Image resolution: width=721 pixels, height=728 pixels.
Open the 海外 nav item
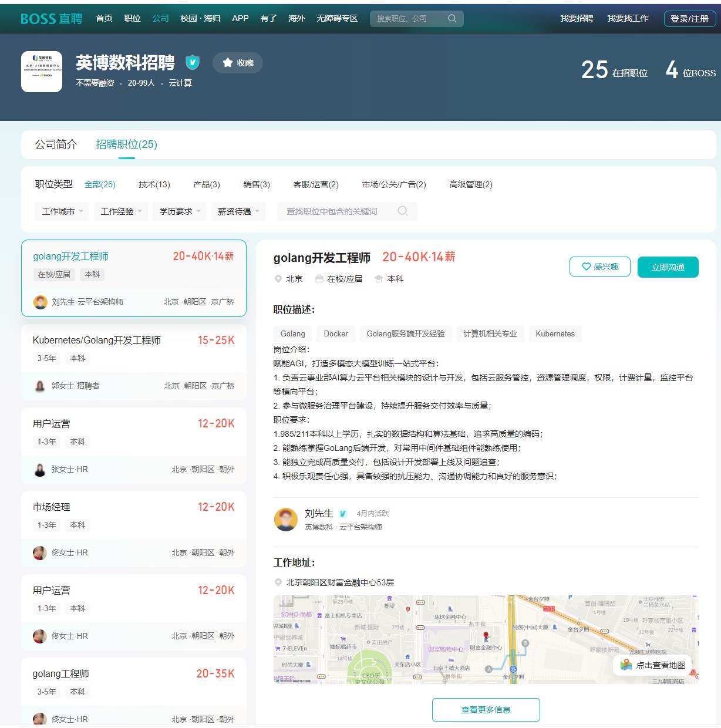[x=297, y=19]
